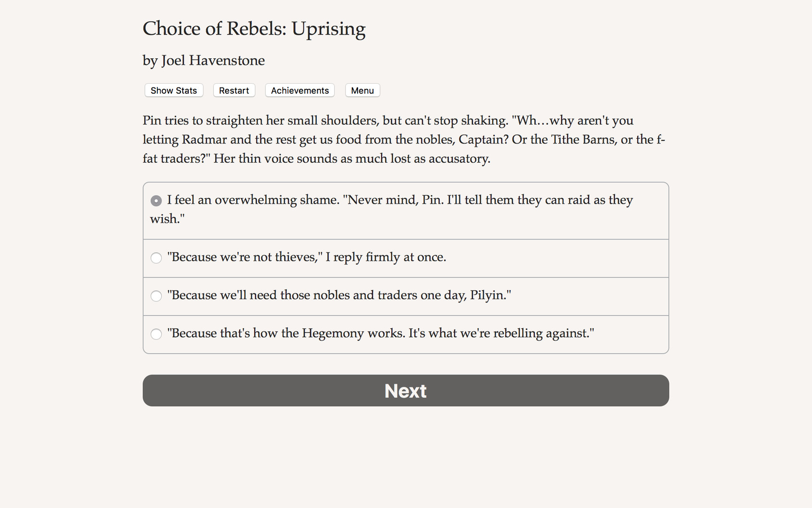View the Achievements list
This screenshot has height=508, width=812.
299,90
